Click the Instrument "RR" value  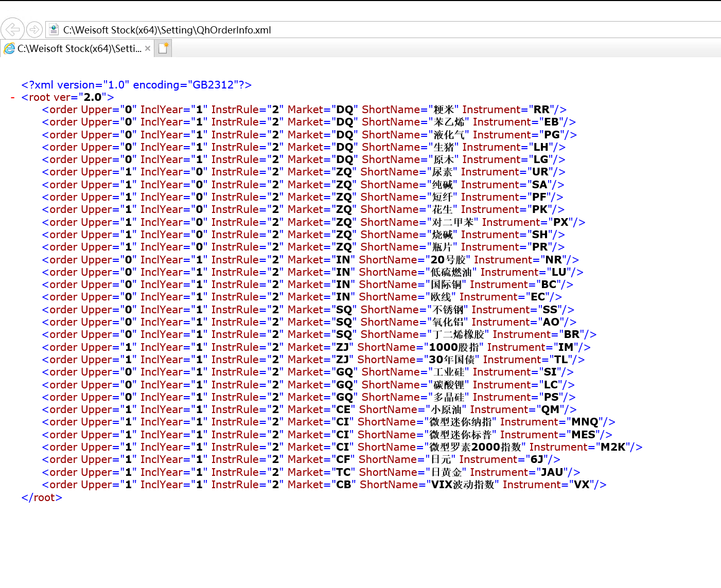(541, 110)
